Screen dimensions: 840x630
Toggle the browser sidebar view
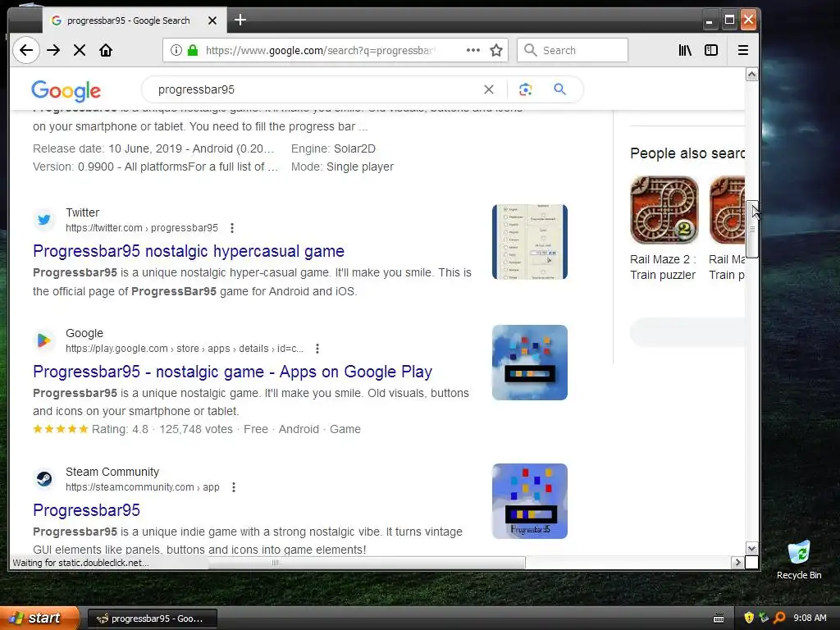coord(711,50)
